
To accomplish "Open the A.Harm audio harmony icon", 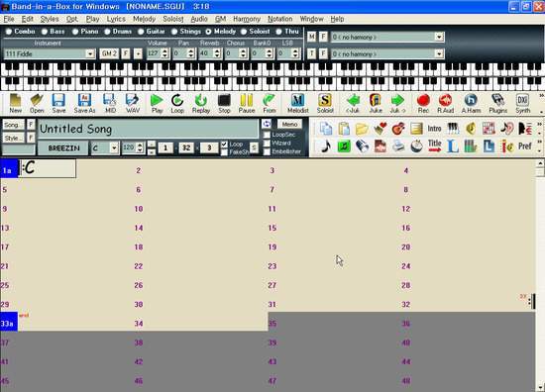I will [x=471, y=103].
